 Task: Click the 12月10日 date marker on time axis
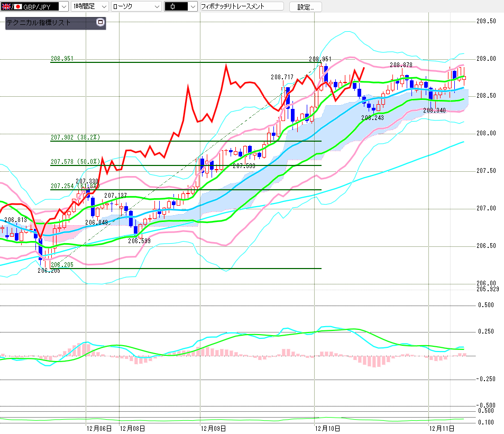(327, 428)
